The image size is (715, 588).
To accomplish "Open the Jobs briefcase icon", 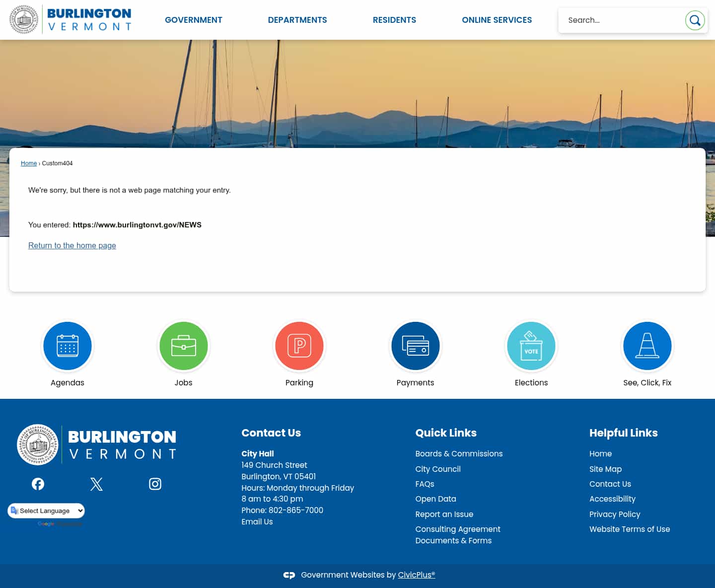I will (x=183, y=346).
